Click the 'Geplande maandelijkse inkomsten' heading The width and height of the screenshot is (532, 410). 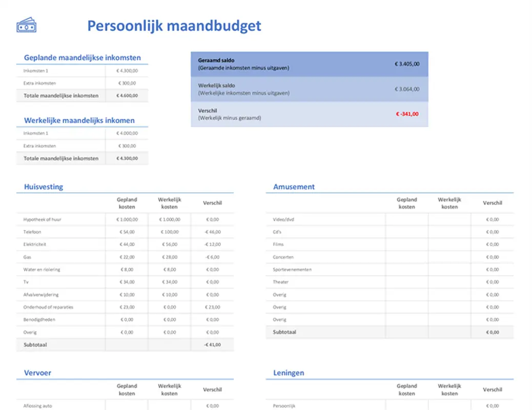click(82, 58)
